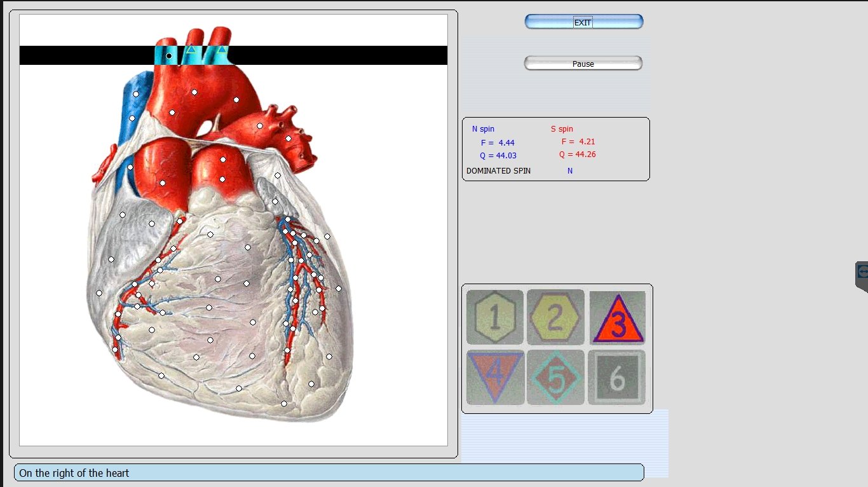
Task: Select the yellow hexagon level 2 icon
Action: pos(555,317)
